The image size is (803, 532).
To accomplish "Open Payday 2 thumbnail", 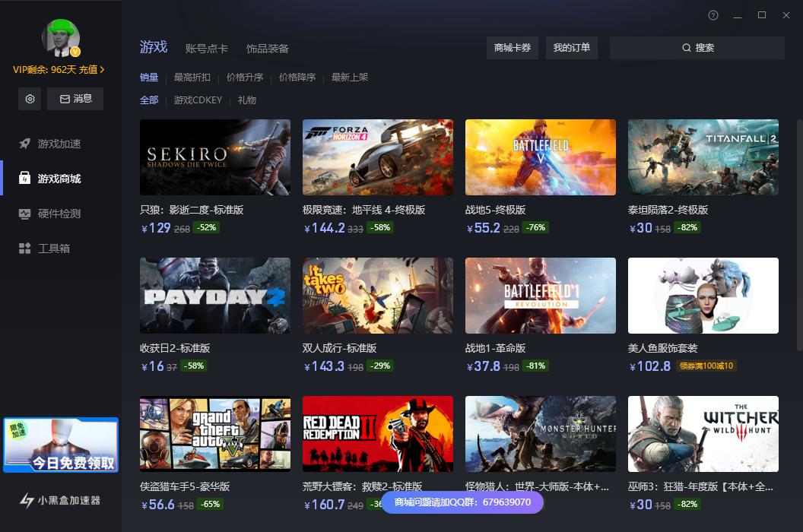I will [x=215, y=296].
